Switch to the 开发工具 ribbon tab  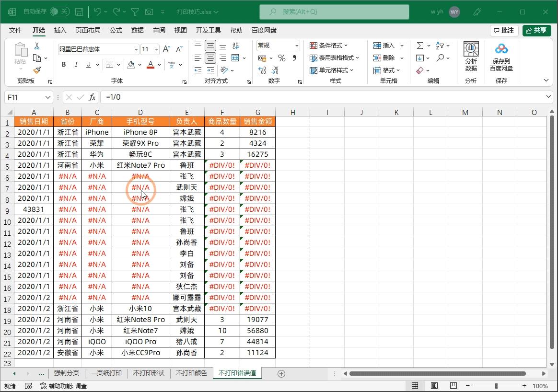pos(208,30)
